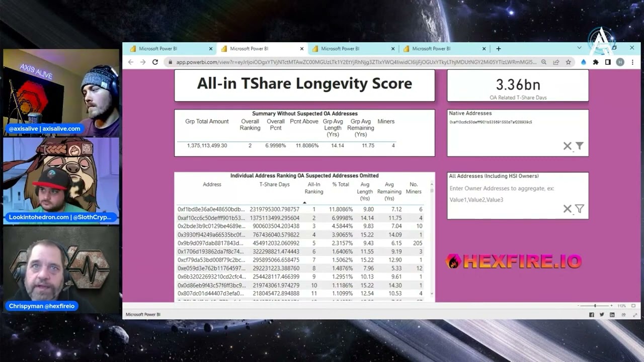Clear the All Addresses filter with X
Viewport: 644px width, 362px height.
point(568,209)
